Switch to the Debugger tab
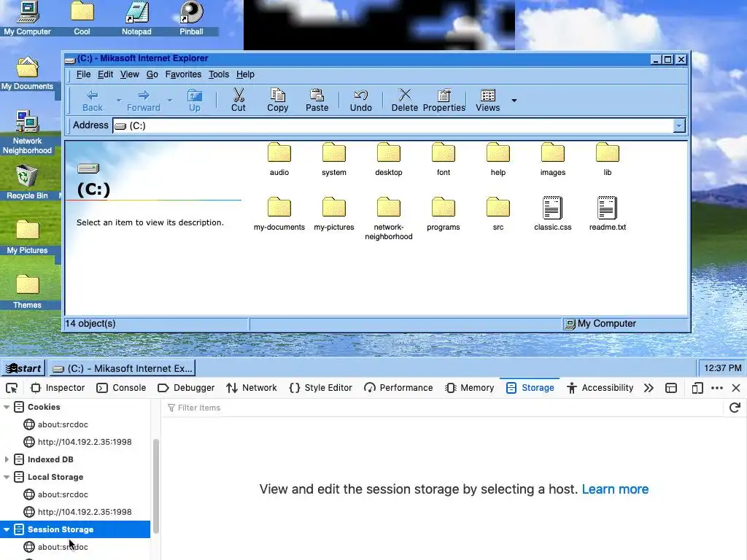The height and width of the screenshot is (560, 747). point(186,388)
